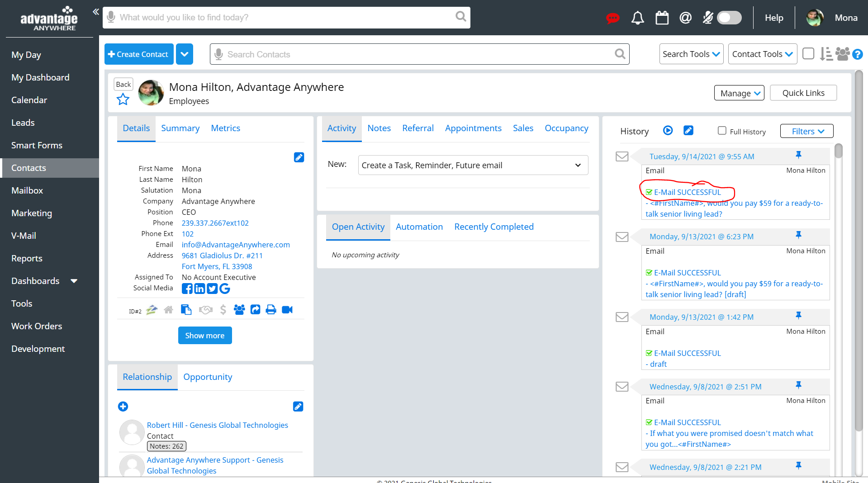Star Mona Hilton as favorite
The height and width of the screenshot is (483, 868).
[x=123, y=99]
